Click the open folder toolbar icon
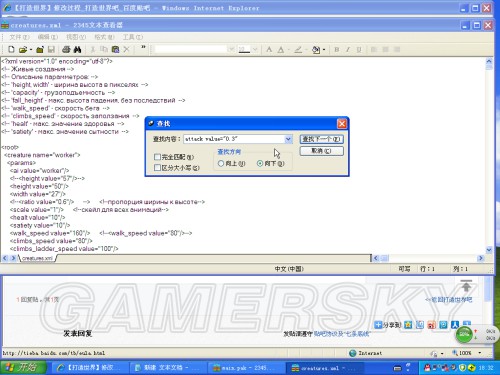Screen dimensions: 500x375 click(23, 50)
